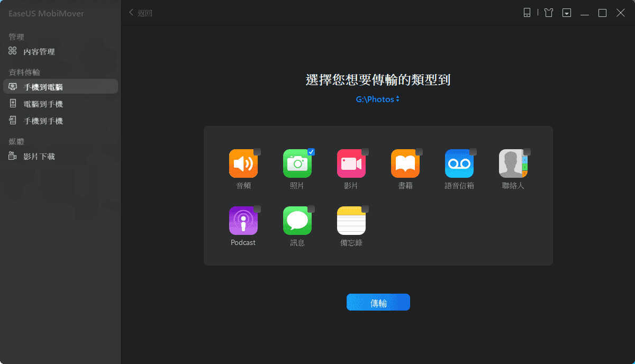Screen dimensions: 635x364
Task: Click the orange Audio speaker icon
Action: pos(243,163)
